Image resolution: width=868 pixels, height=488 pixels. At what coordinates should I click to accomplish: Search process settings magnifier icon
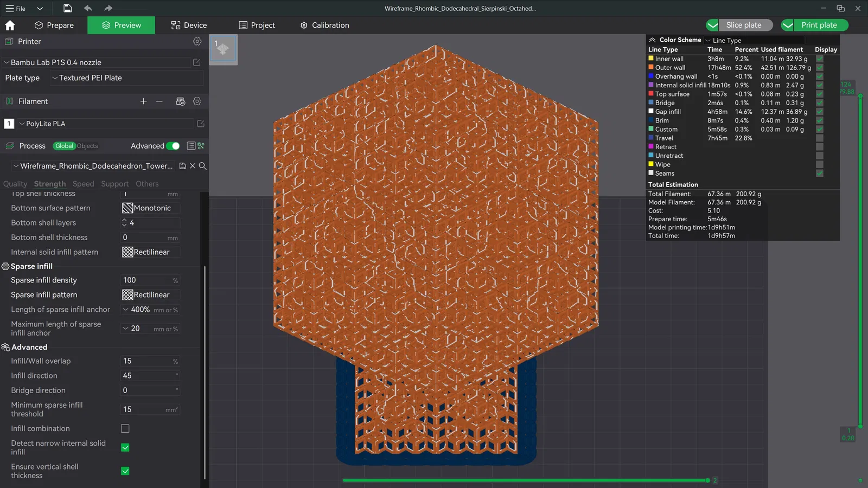pos(203,166)
